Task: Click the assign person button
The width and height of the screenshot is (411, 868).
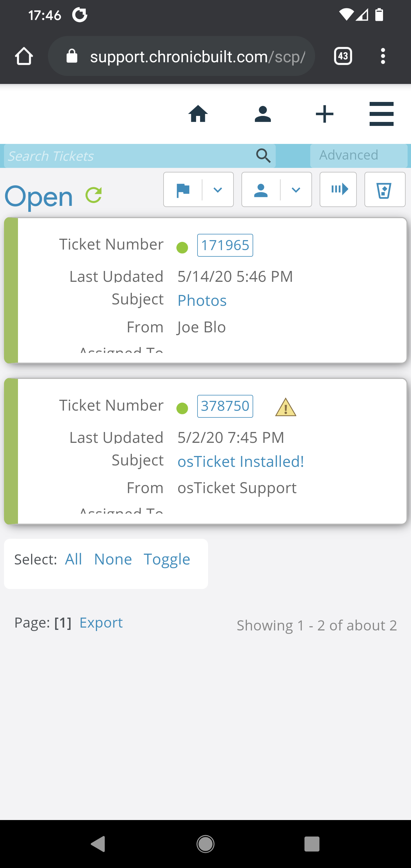Action: [261, 190]
